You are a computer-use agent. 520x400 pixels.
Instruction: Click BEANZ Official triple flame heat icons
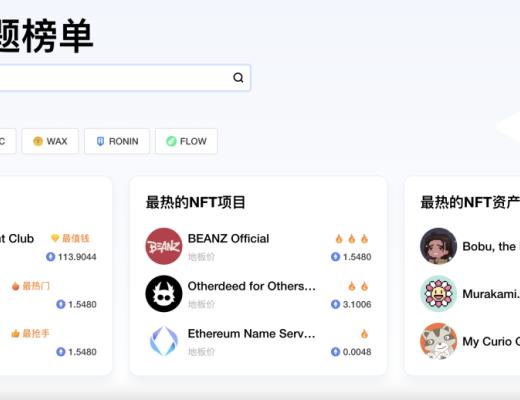(352, 239)
